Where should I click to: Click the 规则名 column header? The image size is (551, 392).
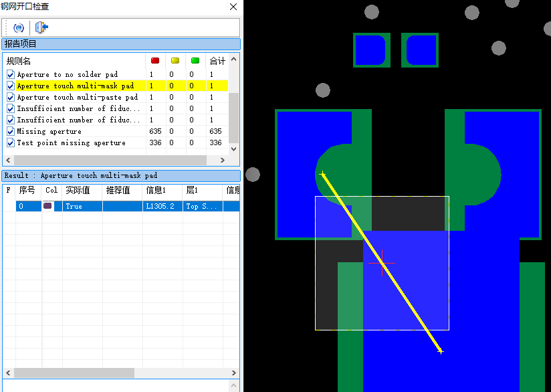pyautogui.click(x=19, y=61)
